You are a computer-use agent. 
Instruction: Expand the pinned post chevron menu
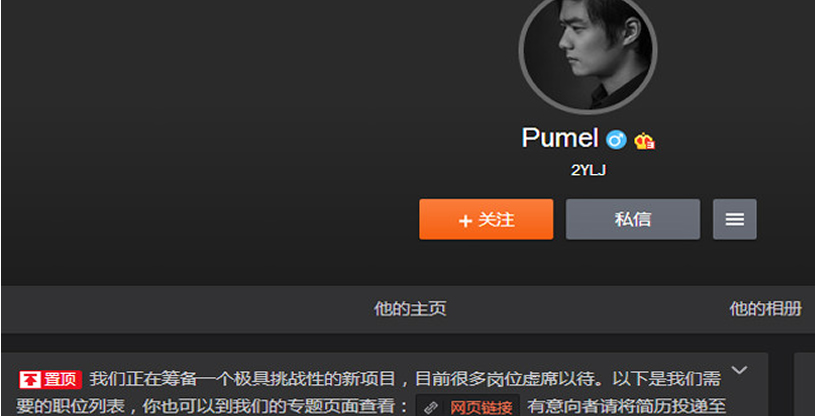tap(739, 370)
